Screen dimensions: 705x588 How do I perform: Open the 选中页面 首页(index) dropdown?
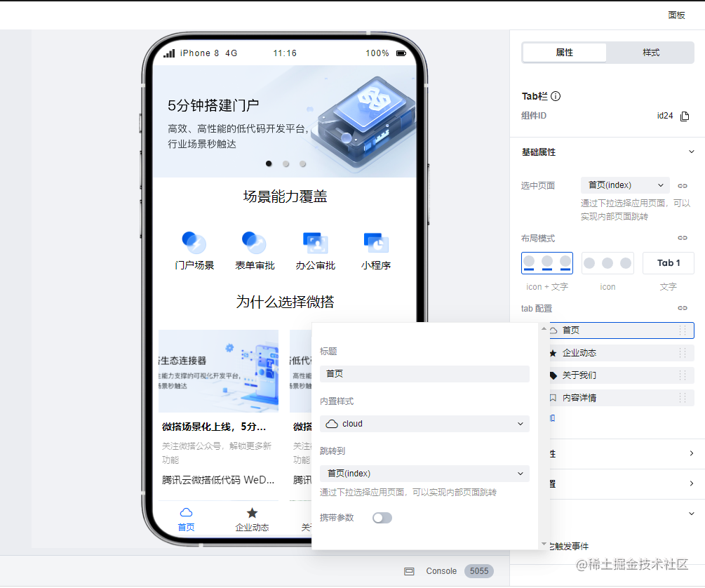coord(626,185)
